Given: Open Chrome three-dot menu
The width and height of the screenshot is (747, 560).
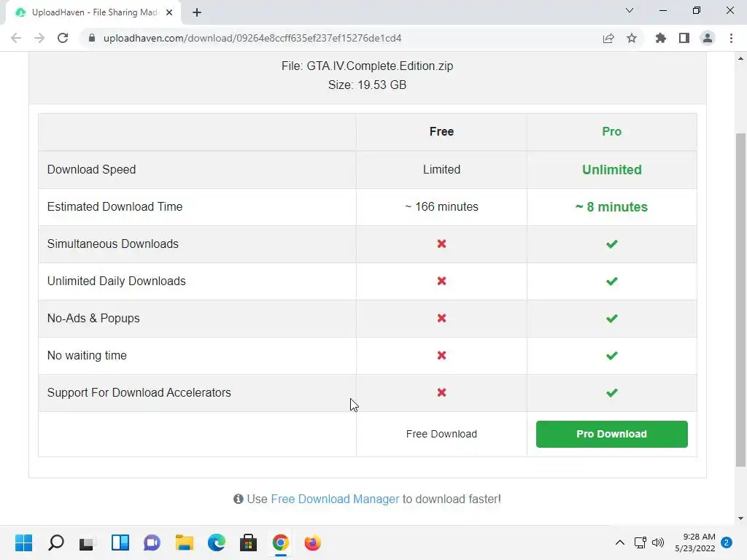Looking at the screenshot, I should pos(731,38).
